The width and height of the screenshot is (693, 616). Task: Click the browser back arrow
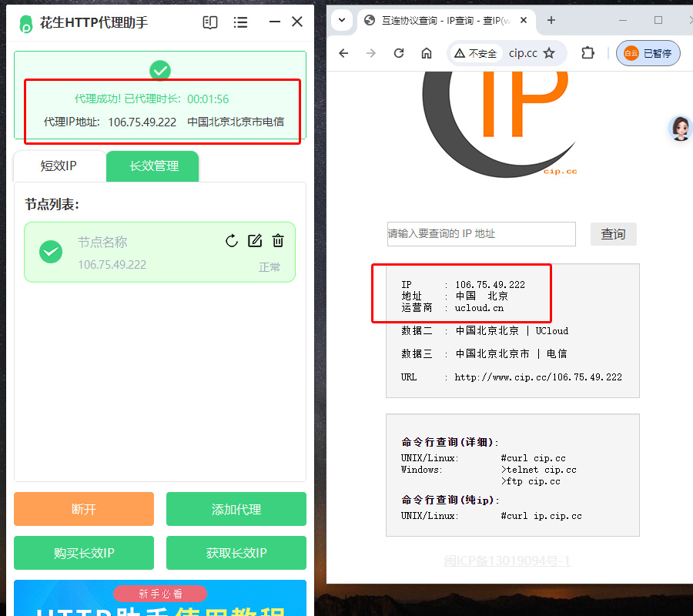[x=343, y=53]
